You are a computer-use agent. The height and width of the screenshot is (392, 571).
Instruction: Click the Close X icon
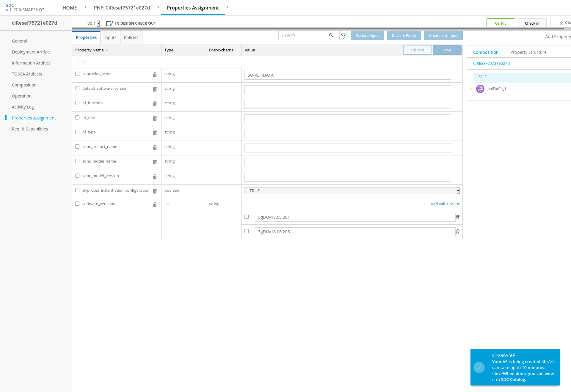[x=561, y=23]
